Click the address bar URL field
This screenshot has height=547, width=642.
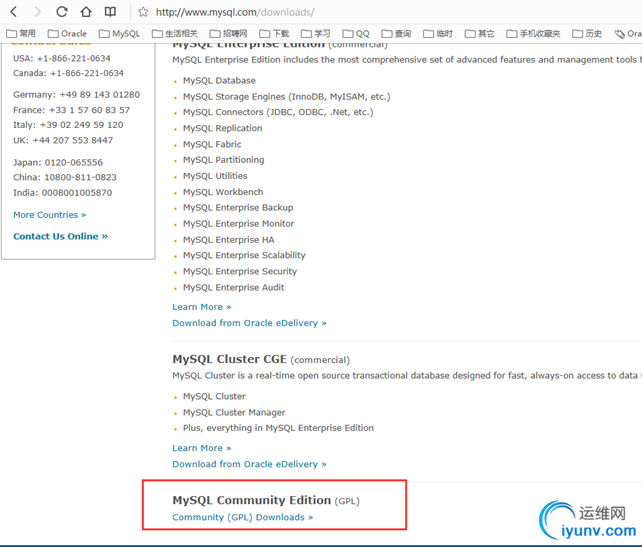[x=235, y=12]
